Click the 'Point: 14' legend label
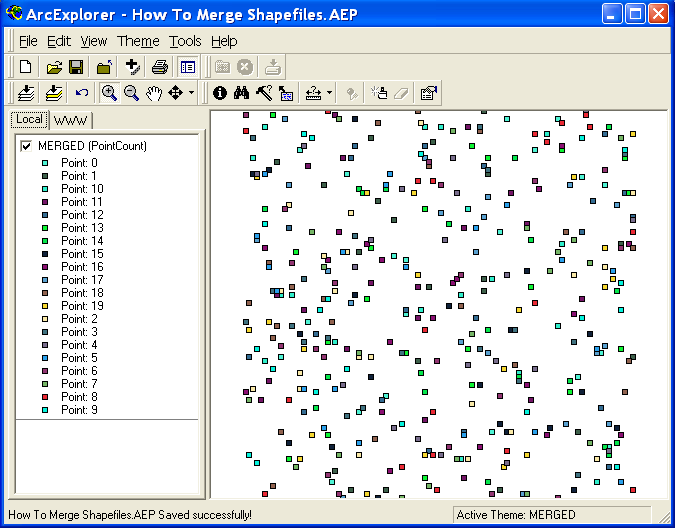Screen dimensions: 675x528 coord(82,241)
